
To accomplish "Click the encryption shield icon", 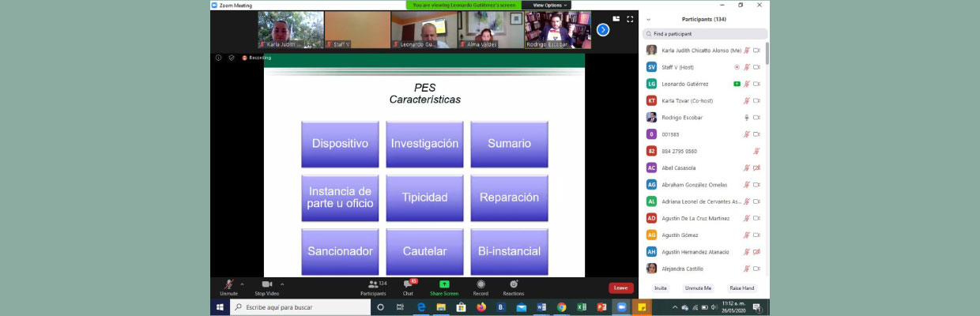I will 232,58.
